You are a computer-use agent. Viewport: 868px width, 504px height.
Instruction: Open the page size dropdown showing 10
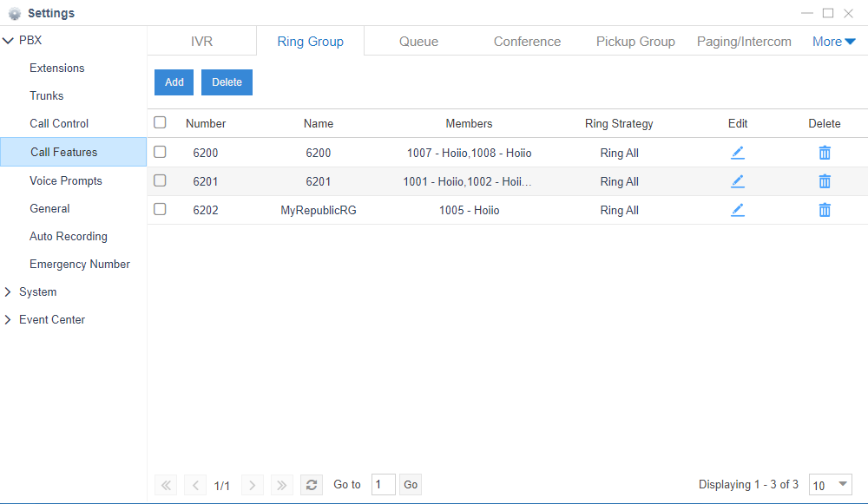coord(830,485)
